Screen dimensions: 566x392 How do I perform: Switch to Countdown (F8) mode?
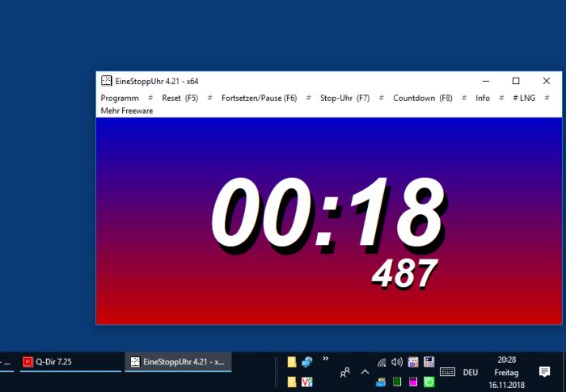point(422,98)
